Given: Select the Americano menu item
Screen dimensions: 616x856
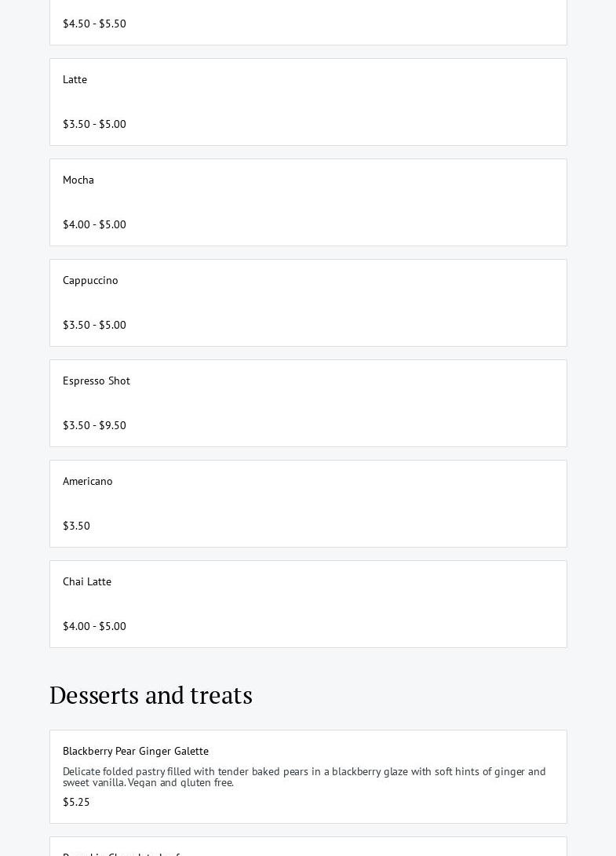Looking at the screenshot, I should point(308,504).
